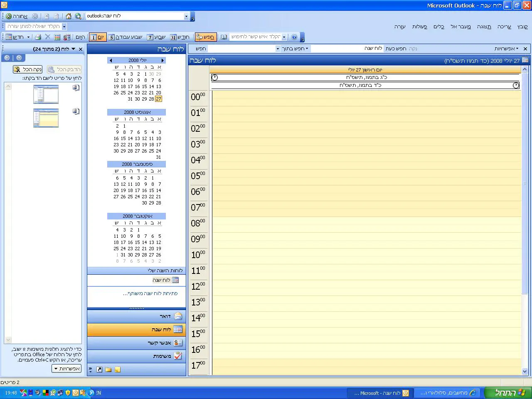Open the Shortcuts icon in the navigation pane

pos(99,369)
